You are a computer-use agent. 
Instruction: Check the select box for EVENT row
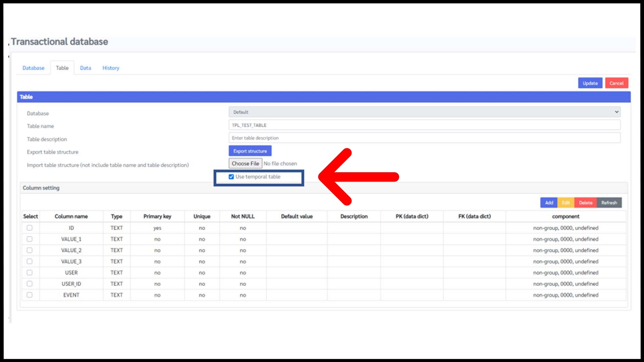point(30,295)
